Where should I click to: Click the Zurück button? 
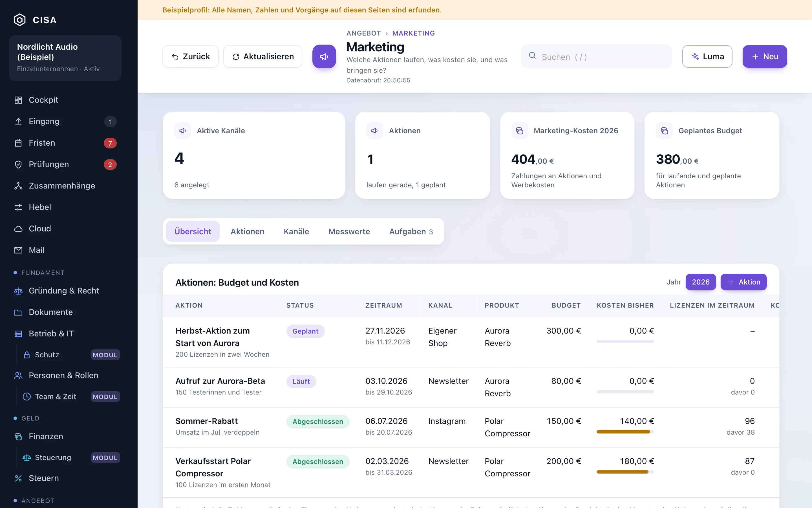click(191, 56)
